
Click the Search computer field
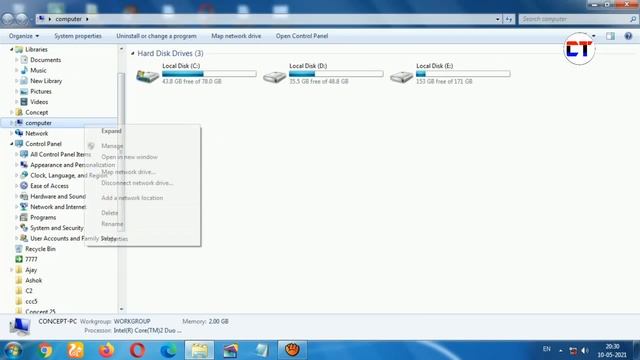coord(578,19)
